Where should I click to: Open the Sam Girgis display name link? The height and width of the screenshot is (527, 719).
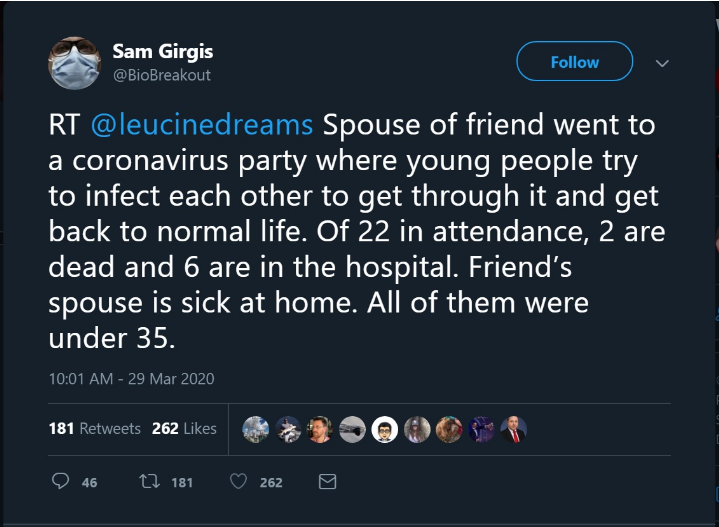click(162, 51)
